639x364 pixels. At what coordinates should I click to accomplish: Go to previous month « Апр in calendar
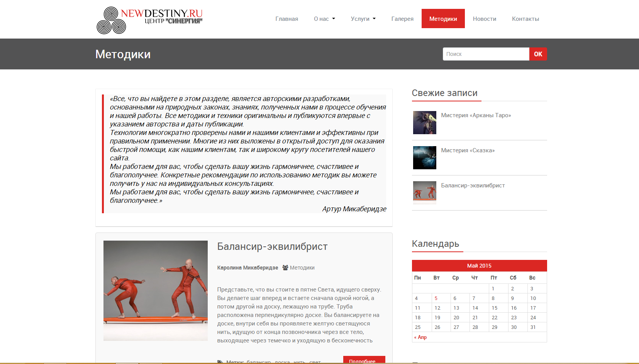click(x=420, y=337)
